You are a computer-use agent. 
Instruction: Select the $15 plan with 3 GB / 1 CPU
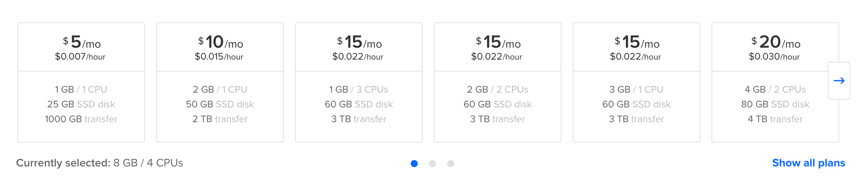click(x=637, y=82)
